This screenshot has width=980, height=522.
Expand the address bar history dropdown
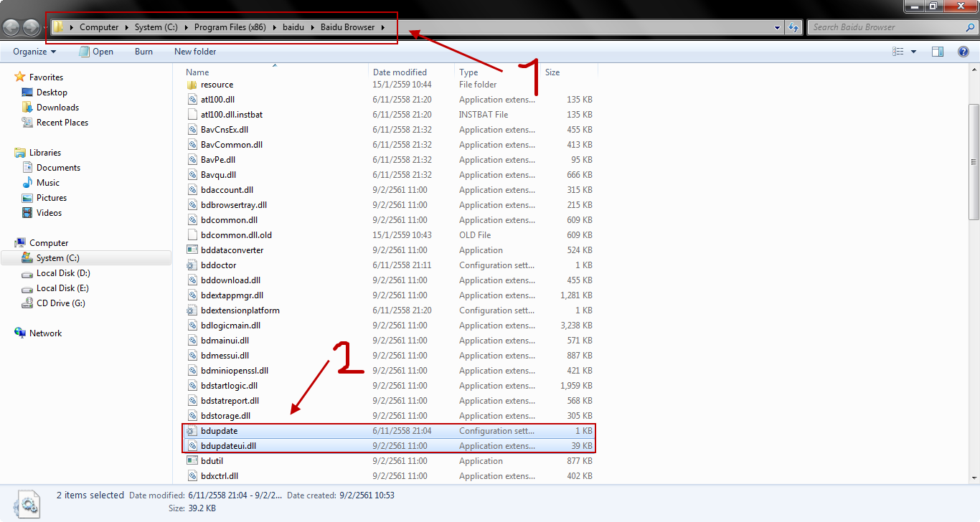pos(778,27)
